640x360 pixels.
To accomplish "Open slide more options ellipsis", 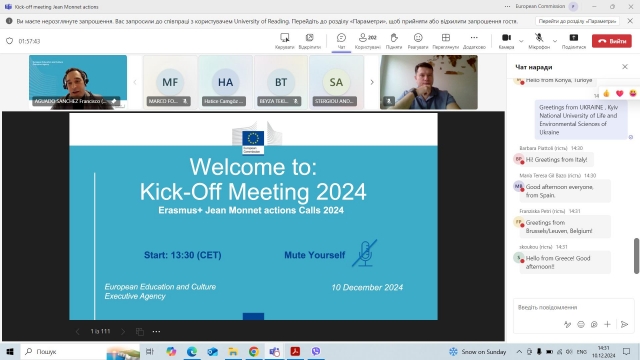I will (x=156, y=331).
